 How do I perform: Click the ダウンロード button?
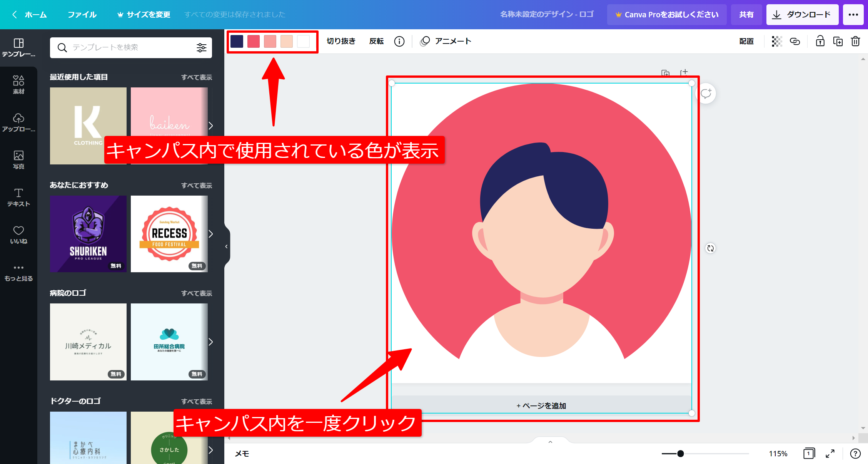(x=802, y=15)
